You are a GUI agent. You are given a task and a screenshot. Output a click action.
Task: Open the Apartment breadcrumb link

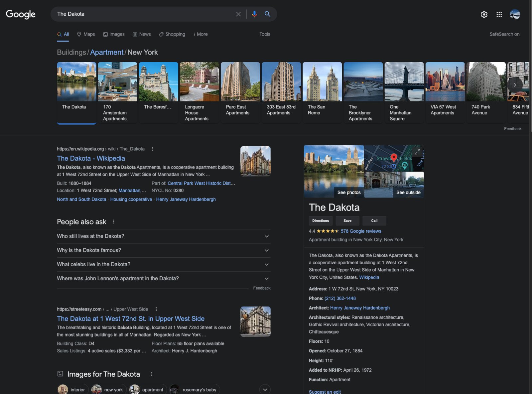pos(107,53)
